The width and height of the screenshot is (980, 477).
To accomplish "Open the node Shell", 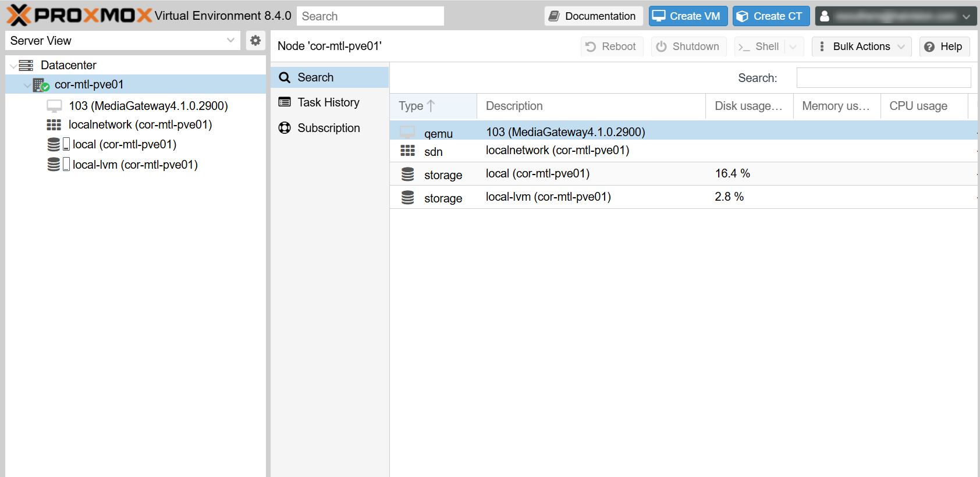I will click(759, 47).
